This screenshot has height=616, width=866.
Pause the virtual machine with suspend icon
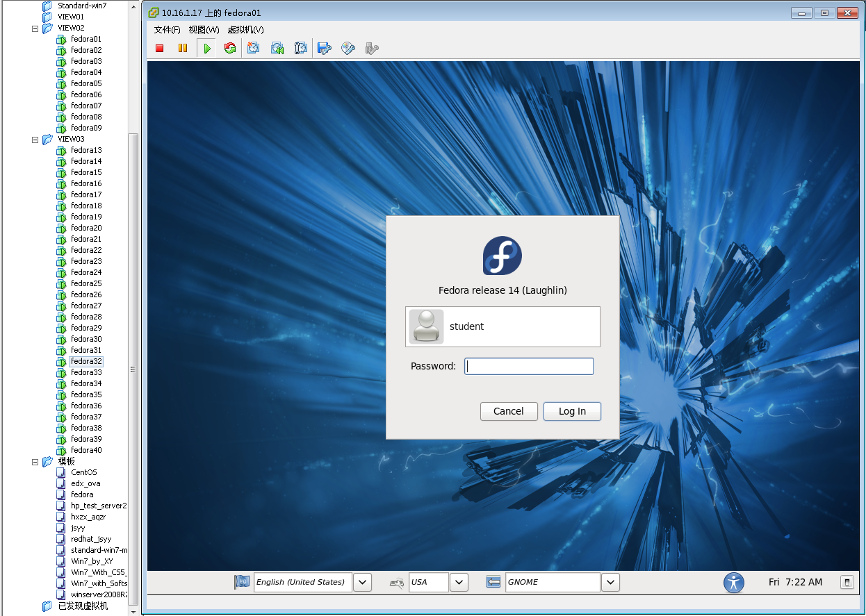(183, 48)
